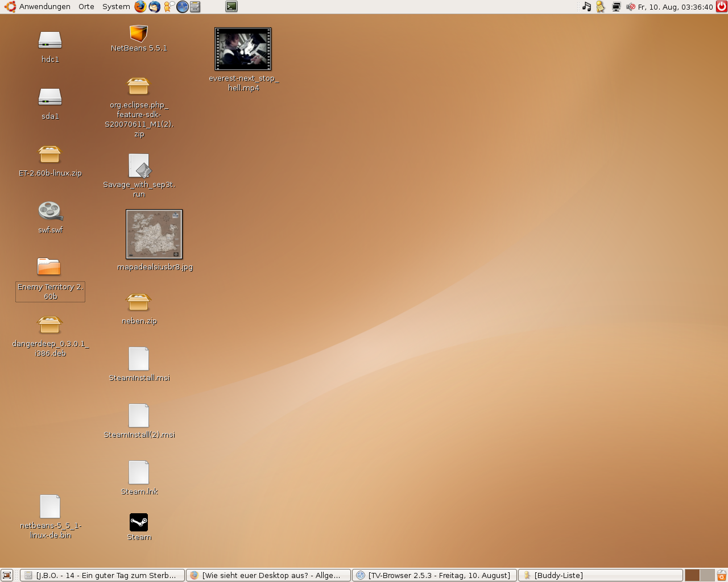The height and width of the screenshot is (582, 728).
Task: Select the everest-next_stop_hell.mp4 video thumbnail
Action: pyautogui.click(x=243, y=49)
